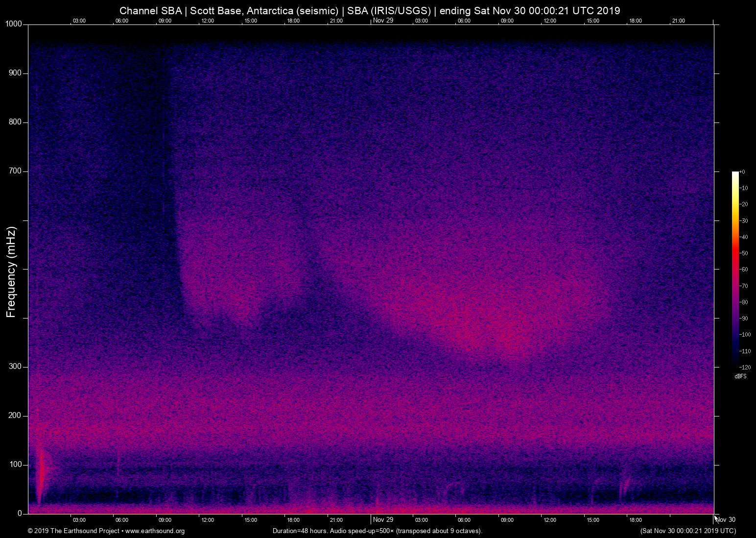
Task: Click the dBFS color scale gradient bar
Action: (x=735, y=269)
